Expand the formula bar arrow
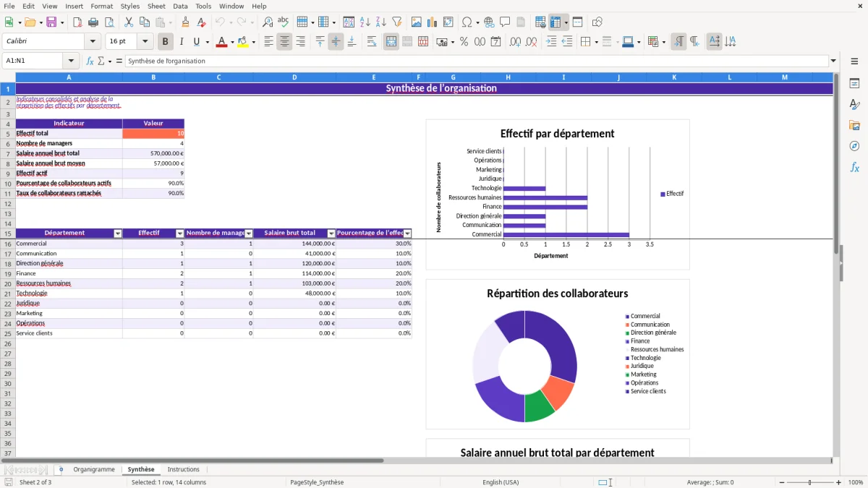The width and height of the screenshot is (868, 488). [833, 61]
